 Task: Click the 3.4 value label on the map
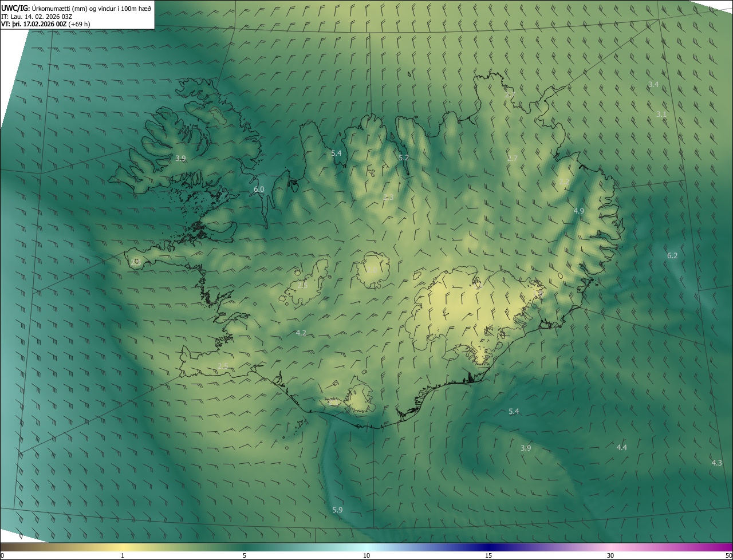tap(653, 84)
